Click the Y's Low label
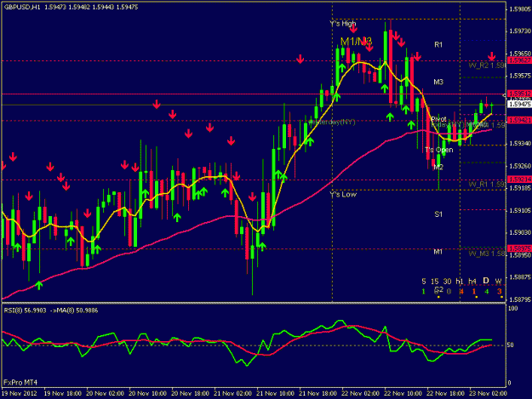This screenshot has width=532, height=399. click(343, 195)
